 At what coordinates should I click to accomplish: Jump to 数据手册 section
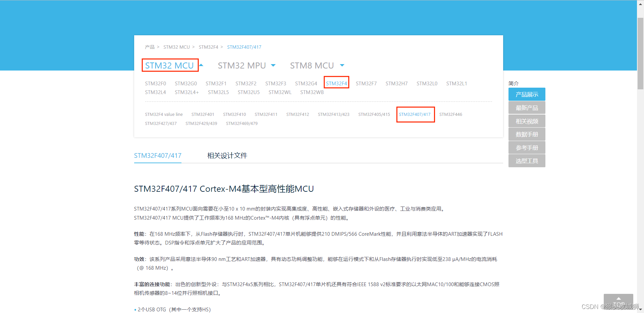coord(527,134)
